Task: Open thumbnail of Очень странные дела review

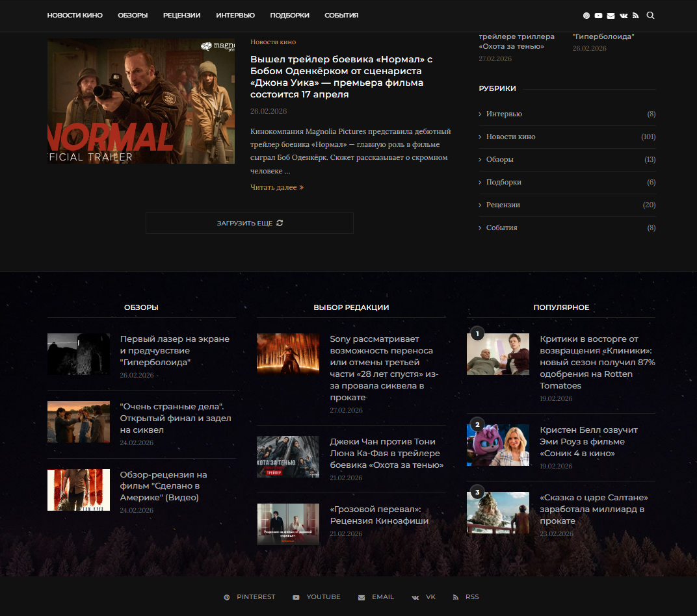Action: pyautogui.click(x=79, y=422)
